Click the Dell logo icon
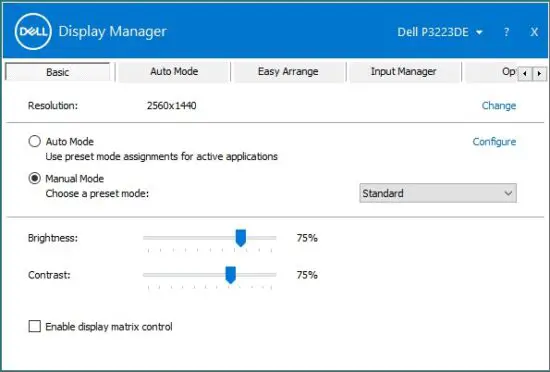Viewport: 550px width, 372px height. pos(33,32)
